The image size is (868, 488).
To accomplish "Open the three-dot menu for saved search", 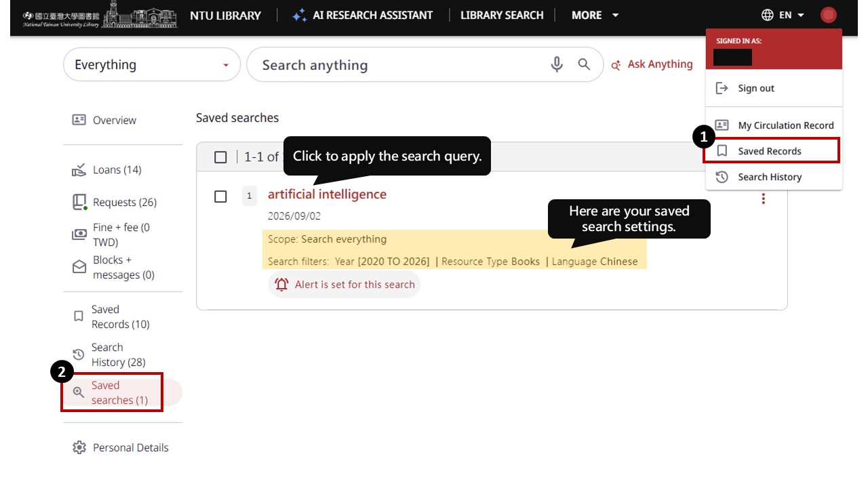I will [x=764, y=199].
